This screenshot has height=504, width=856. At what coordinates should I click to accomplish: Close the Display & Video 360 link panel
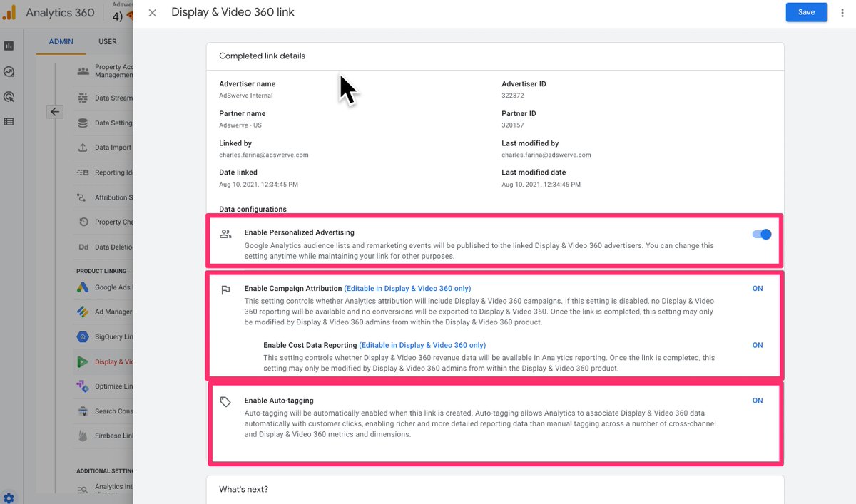(152, 12)
